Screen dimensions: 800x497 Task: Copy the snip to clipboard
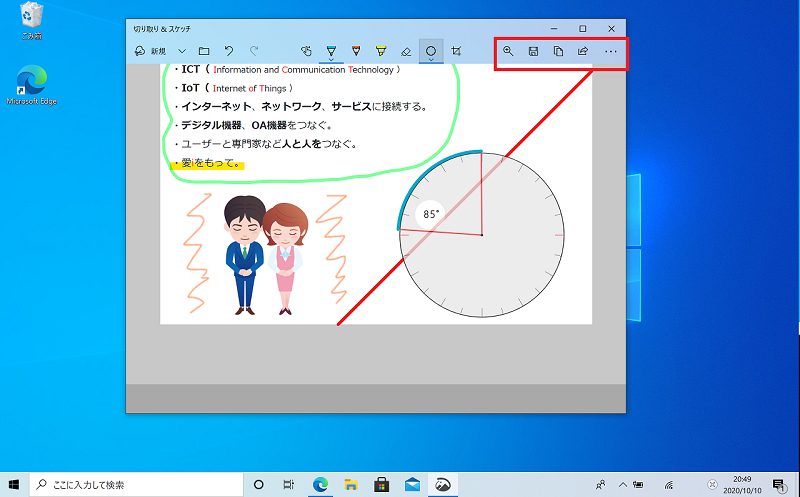(x=558, y=51)
